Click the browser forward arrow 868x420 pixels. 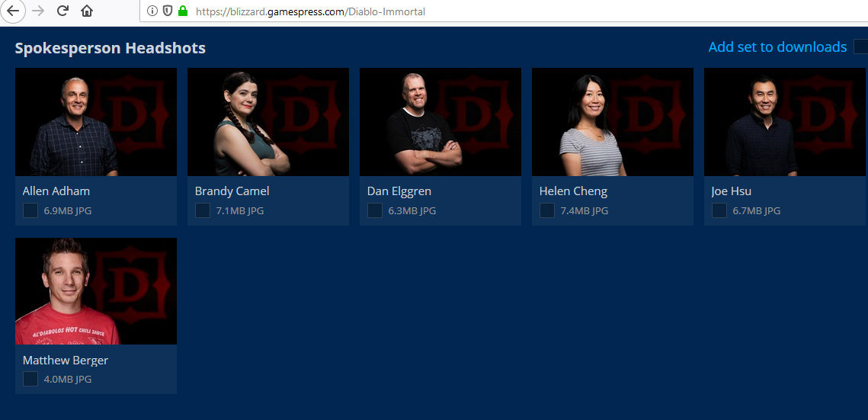[38, 11]
